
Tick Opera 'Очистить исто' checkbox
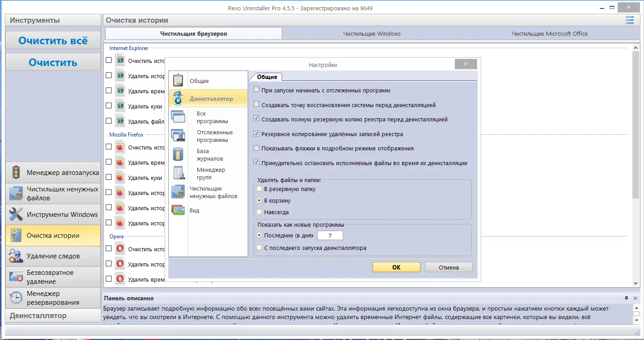pyautogui.click(x=108, y=249)
